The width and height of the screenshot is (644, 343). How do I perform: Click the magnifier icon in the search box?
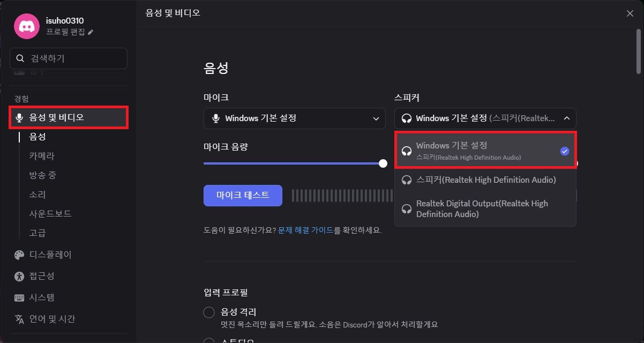click(x=20, y=58)
